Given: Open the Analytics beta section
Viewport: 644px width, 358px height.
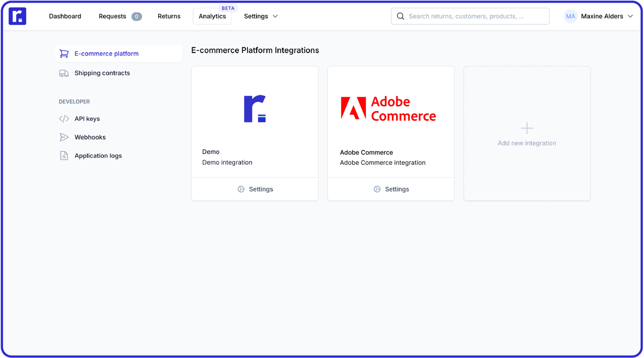Looking at the screenshot, I should 212,16.
